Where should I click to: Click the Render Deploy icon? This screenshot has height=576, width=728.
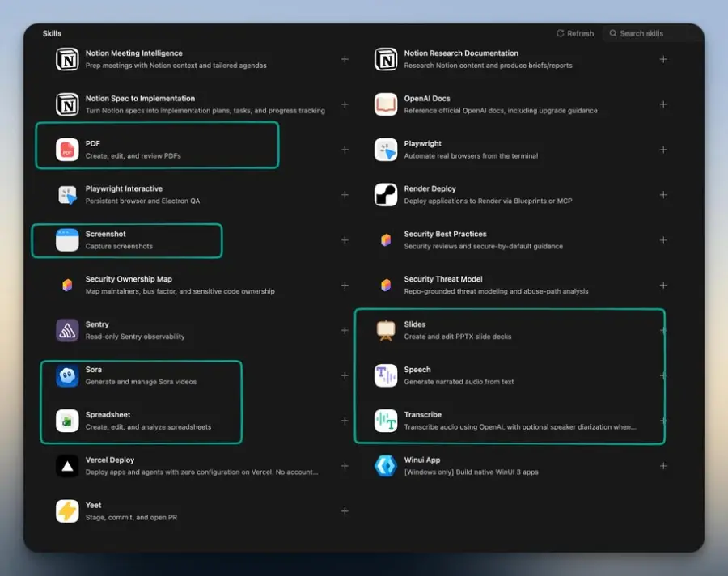pos(386,195)
